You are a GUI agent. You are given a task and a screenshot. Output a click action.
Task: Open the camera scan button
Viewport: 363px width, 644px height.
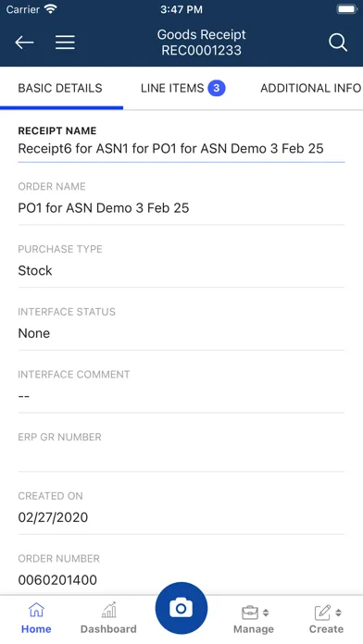(x=181, y=608)
